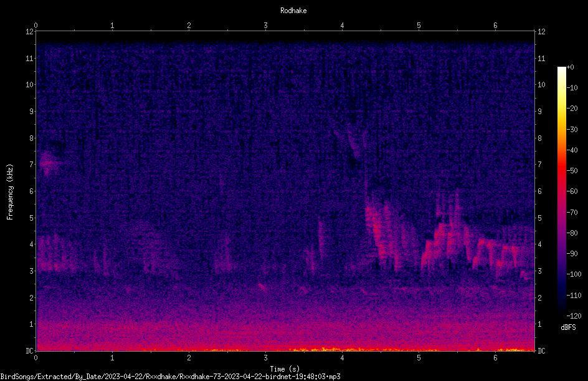This screenshot has height=381, width=588.
Task: Click the file path text at bottom
Action: click(x=170, y=377)
